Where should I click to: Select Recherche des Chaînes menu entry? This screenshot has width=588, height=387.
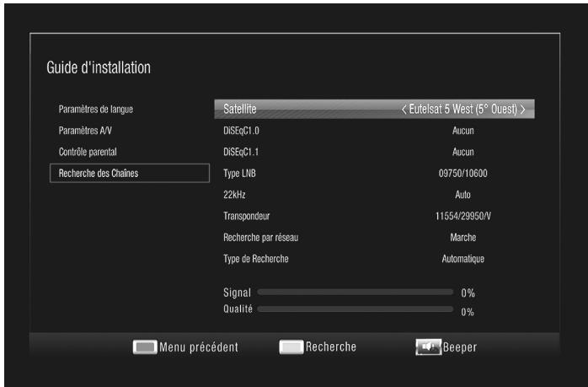[99, 173]
